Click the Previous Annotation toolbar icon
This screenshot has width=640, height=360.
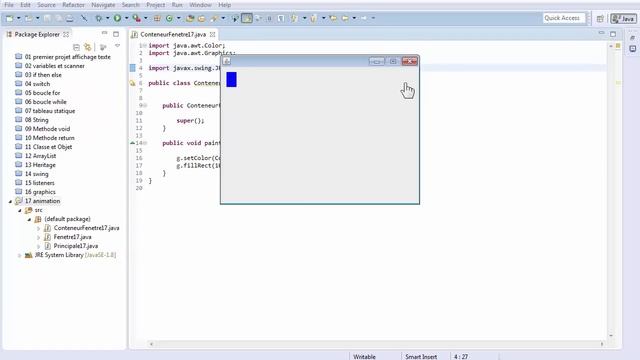pyautogui.click(x=313, y=18)
